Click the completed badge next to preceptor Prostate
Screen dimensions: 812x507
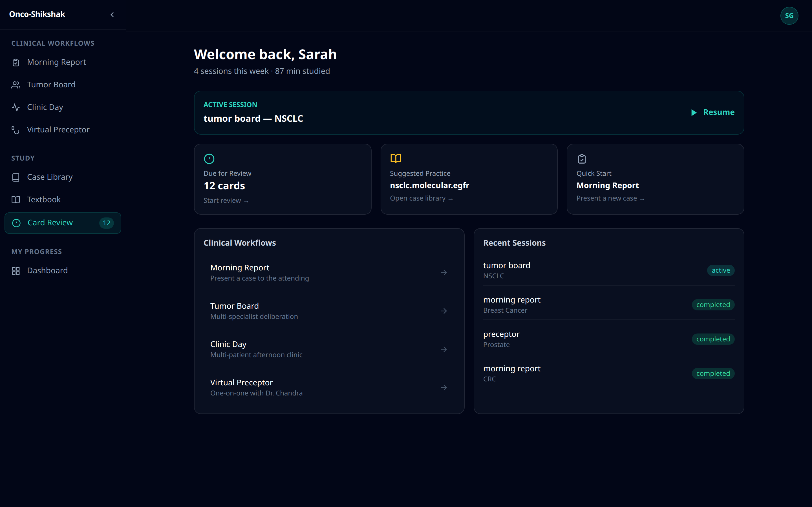tap(713, 339)
